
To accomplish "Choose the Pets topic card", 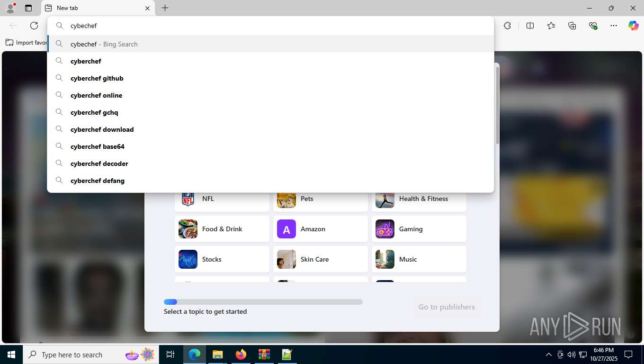I will pos(321,201).
